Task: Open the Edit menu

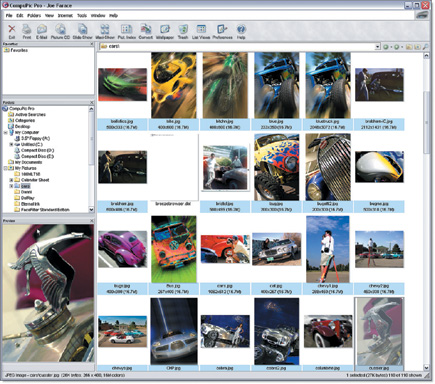Action: (x=20, y=16)
